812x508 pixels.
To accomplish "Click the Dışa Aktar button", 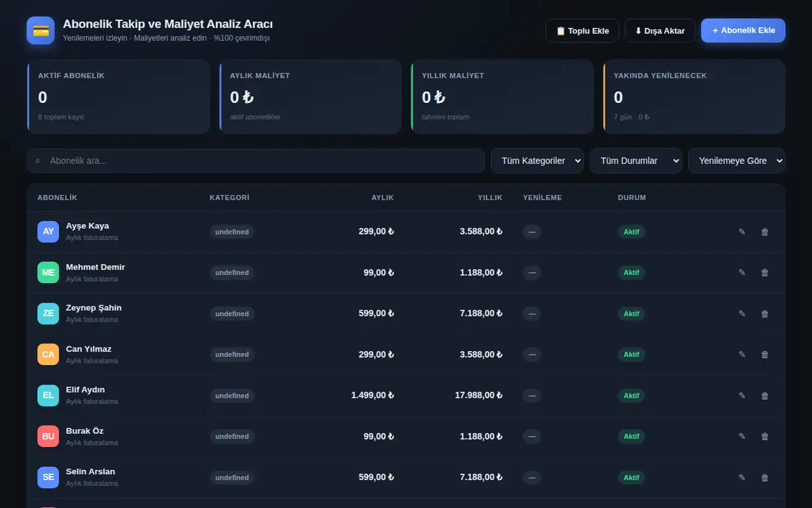I will [x=660, y=30].
